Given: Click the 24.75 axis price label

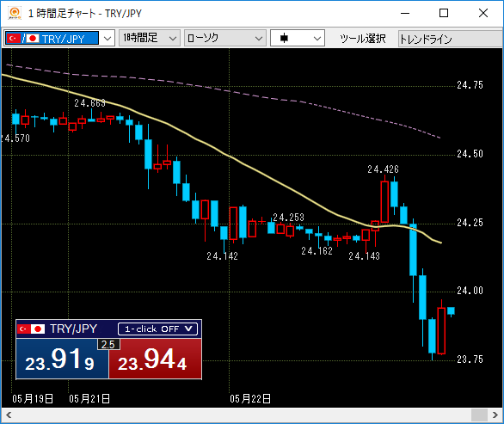Looking at the screenshot, I should 470,85.
